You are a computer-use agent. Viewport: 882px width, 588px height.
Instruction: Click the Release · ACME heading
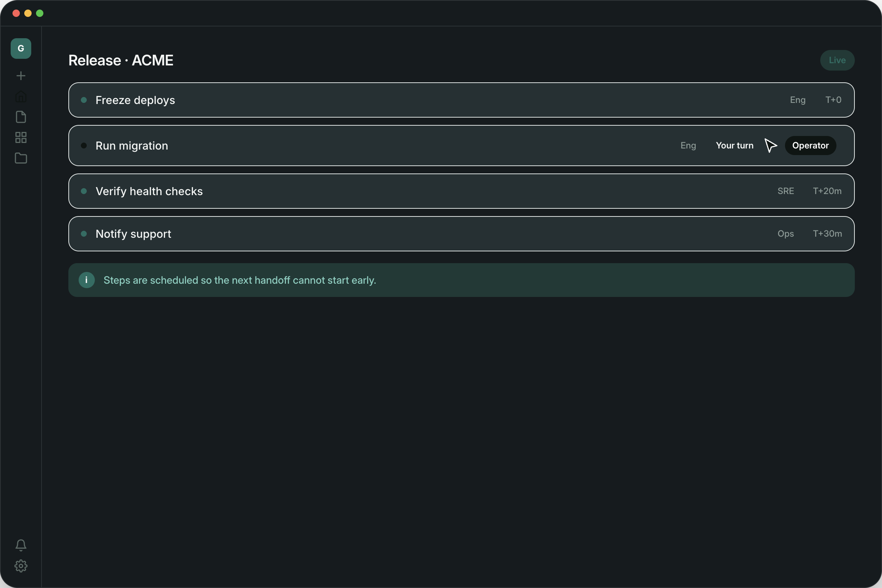click(x=121, y=60)
